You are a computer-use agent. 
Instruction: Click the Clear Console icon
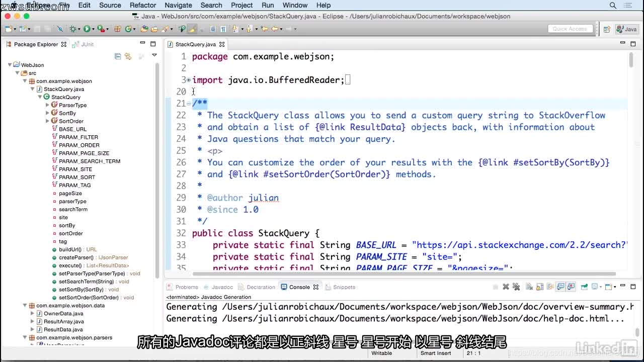(x=529, y=287)
